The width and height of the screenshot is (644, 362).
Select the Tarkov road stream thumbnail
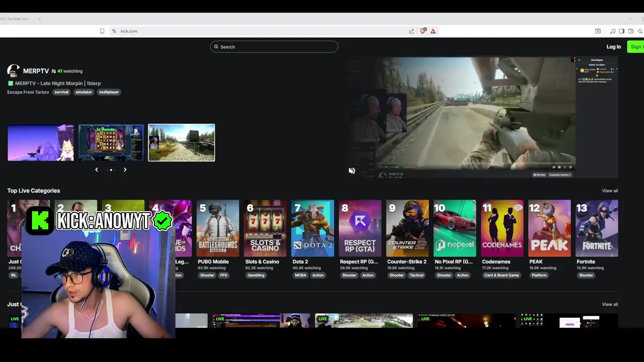pyautogui.click(x=182, y=143)
